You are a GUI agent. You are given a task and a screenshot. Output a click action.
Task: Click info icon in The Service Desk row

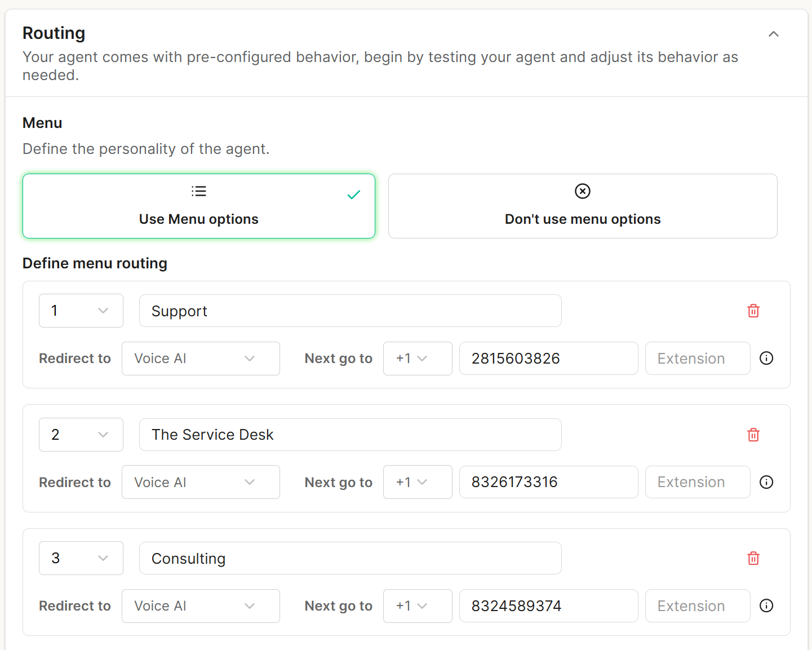766,482
